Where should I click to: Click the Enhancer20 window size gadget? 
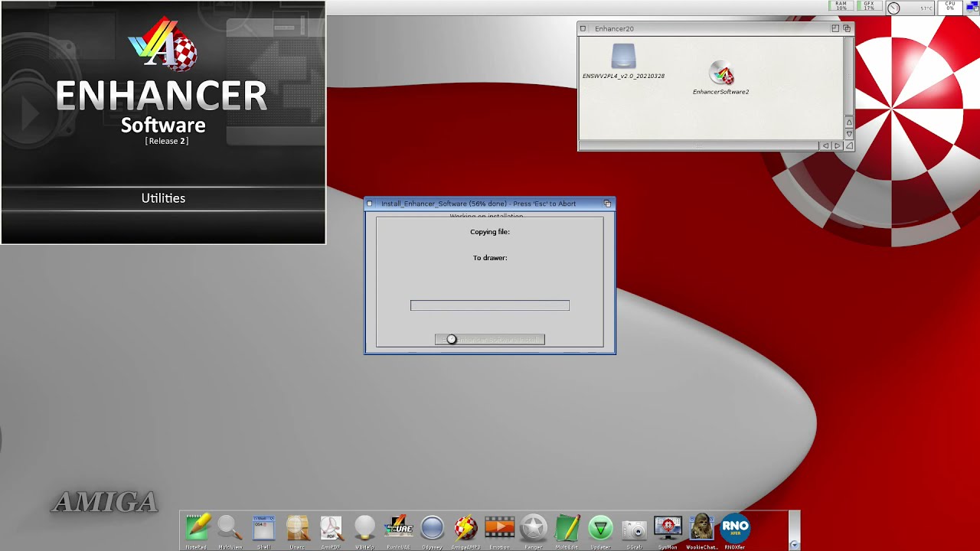(x=849, y=145)
